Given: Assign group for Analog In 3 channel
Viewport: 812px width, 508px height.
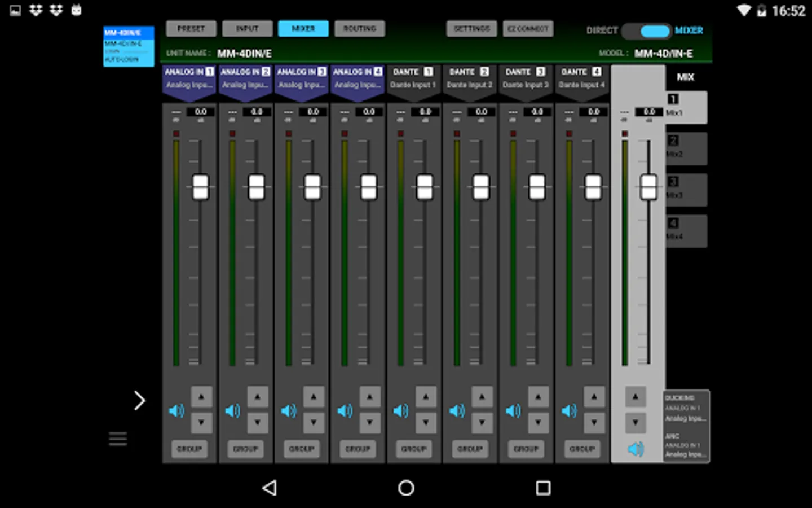Looking at the screenshot, I should click(302, 449).
